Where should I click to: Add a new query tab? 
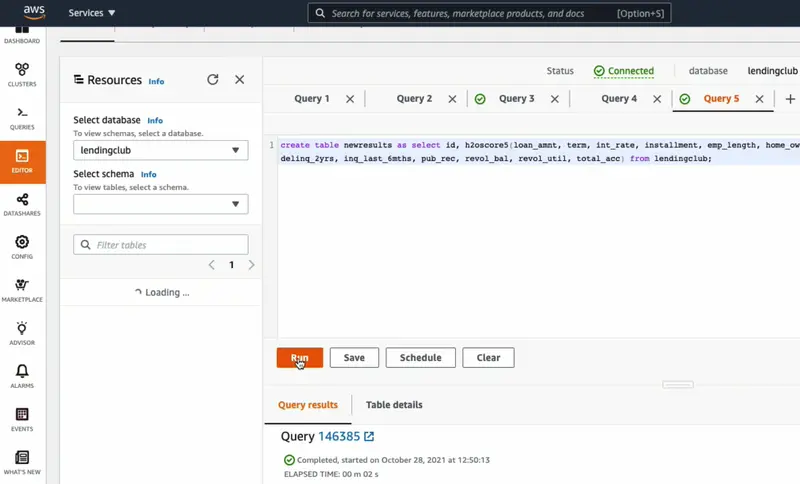click(790, 99)
